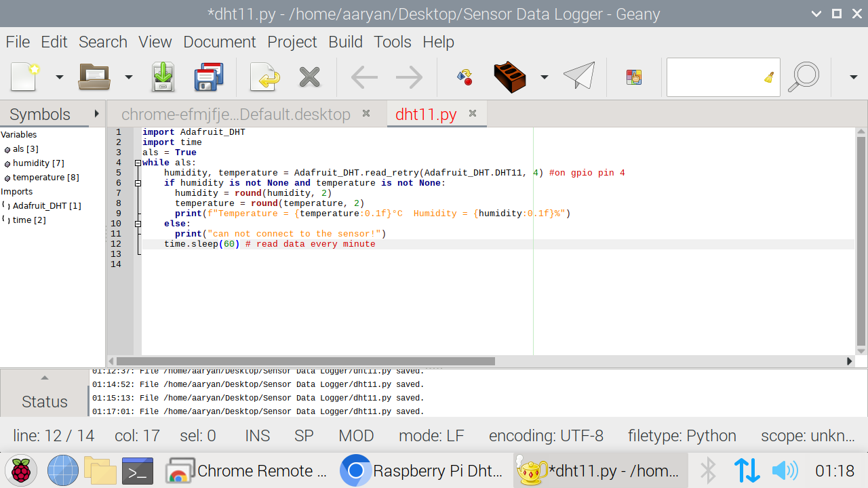Viewport: 868px width, 488px height.
Task: Open the Edit menu
Action: 54,42
